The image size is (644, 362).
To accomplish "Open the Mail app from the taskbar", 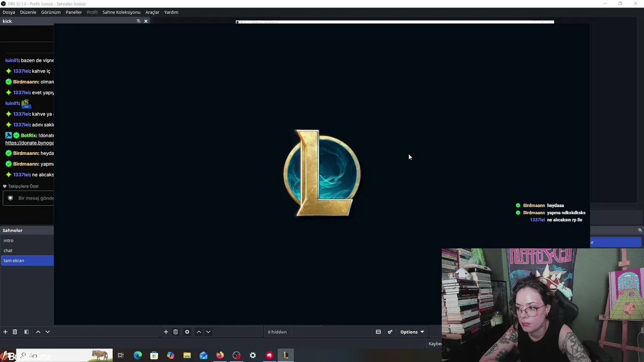I will pos(203,355).
